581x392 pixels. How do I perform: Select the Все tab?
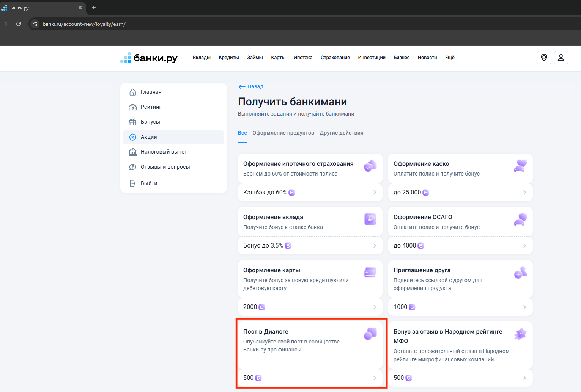pyautogui.click(x=242, y=133)
